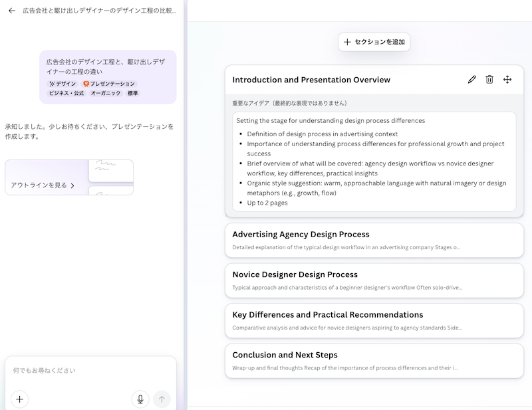Click the move handle icon on Introduction section
Image resolution: width=532 pixels, height=410 pixels.
click(x=507, y=80)
